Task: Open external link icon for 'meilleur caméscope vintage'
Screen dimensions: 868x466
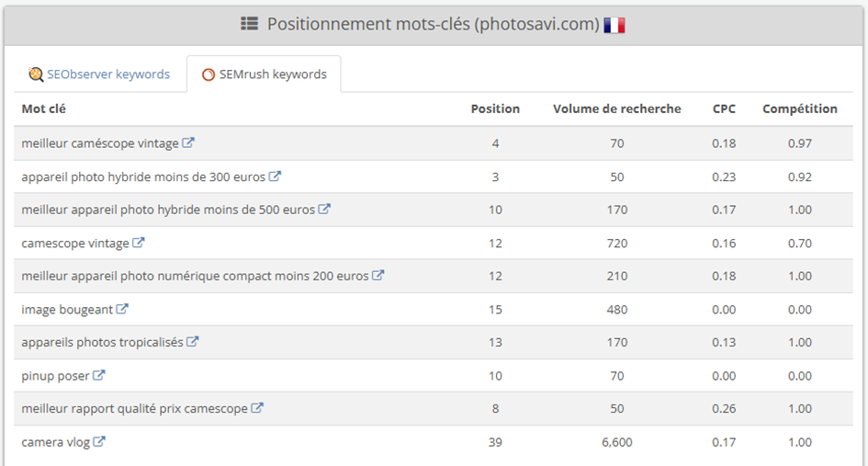Action: (x=188, y=142)
